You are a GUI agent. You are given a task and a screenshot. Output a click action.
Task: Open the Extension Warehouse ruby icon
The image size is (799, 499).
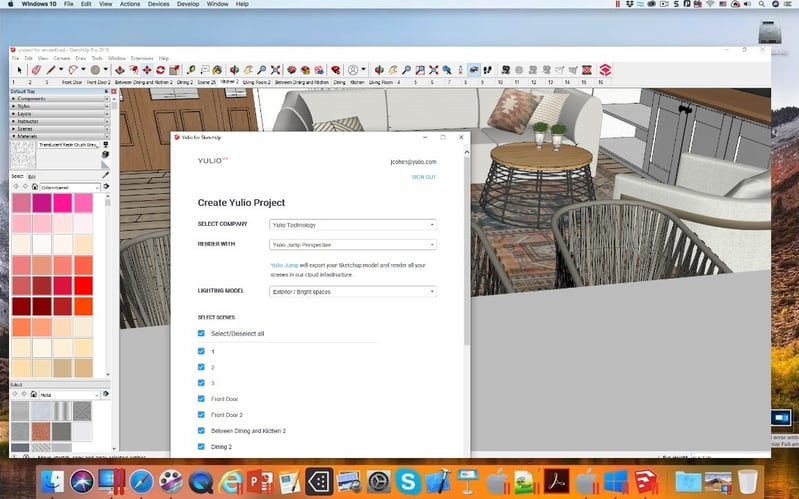point(335,70)
